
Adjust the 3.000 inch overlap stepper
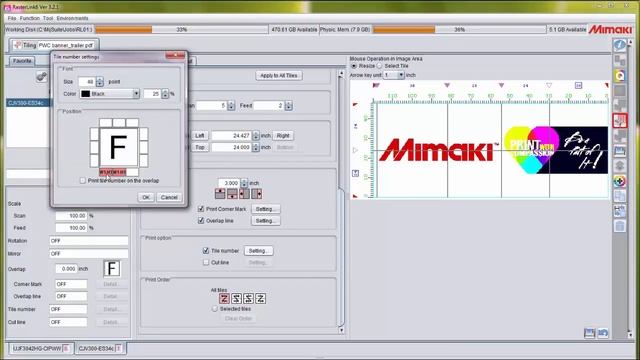244,183
